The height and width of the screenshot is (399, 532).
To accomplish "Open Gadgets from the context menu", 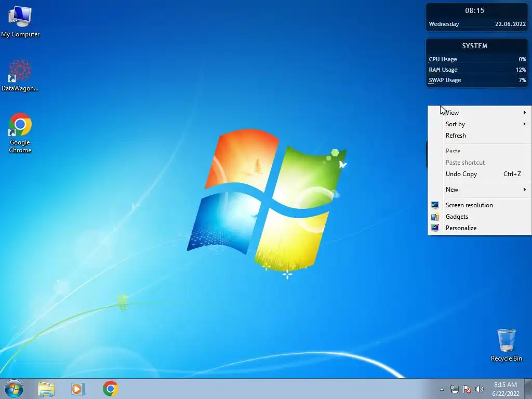I will click(x=480, y=217).
